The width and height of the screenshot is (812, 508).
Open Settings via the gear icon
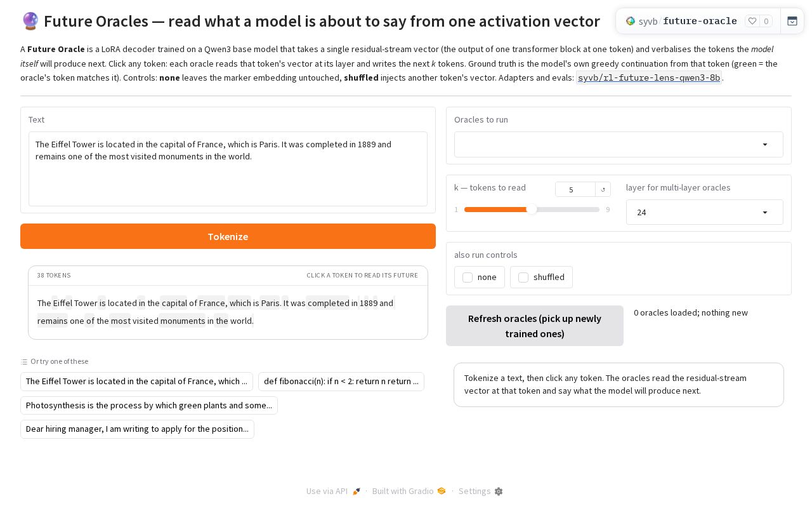click(x=499, y=491)
